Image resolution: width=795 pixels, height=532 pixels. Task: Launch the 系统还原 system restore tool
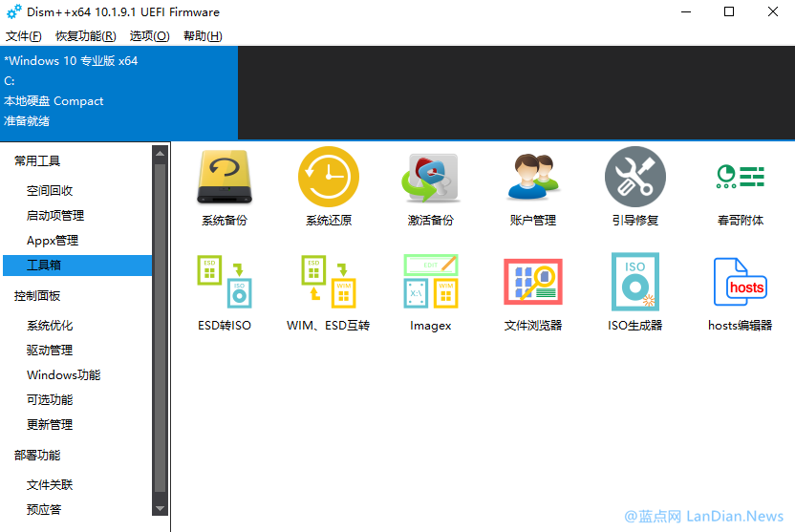329,187
